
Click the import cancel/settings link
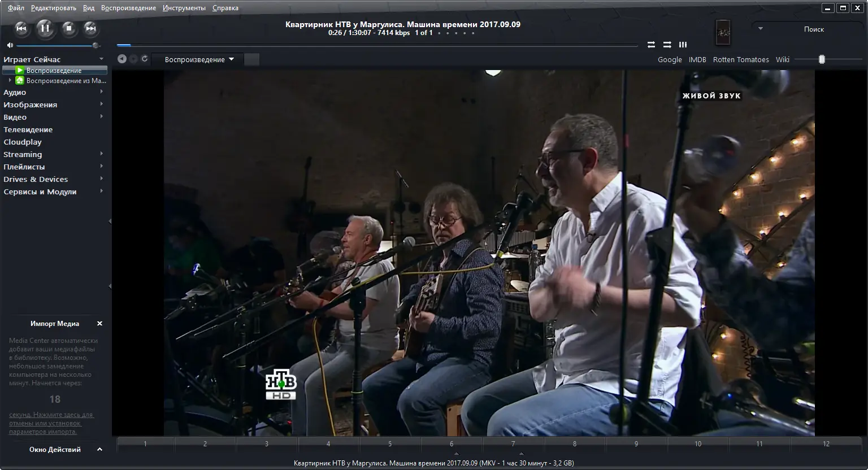coord(51,423)
